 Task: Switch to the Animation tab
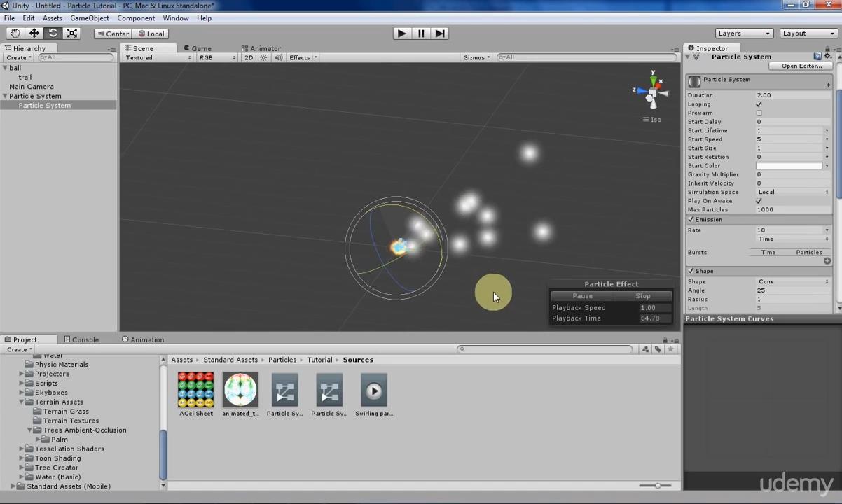[x=143, y=339]
